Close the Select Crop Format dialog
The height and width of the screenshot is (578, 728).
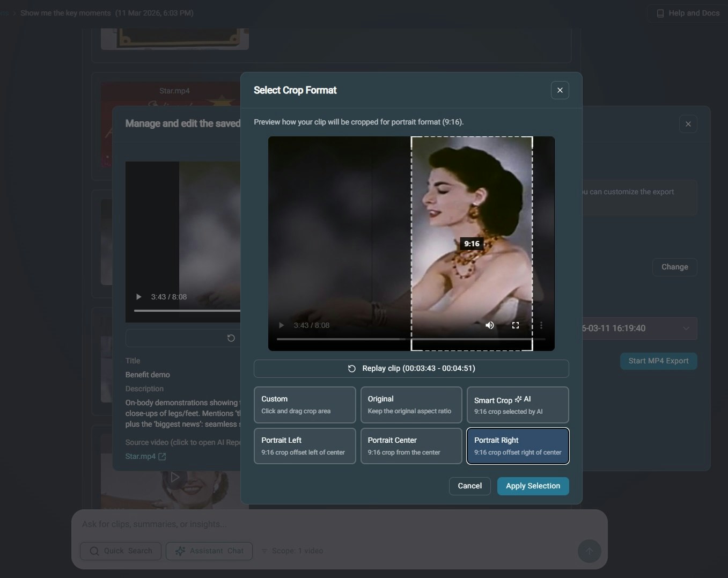pos(560,90)
